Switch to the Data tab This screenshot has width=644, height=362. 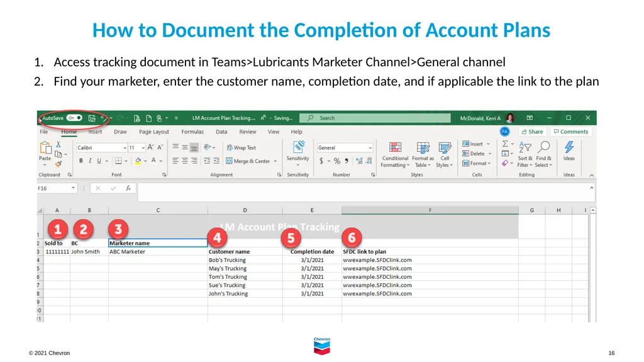221,132
